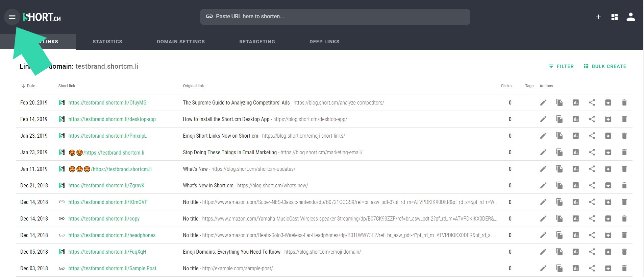This screenshot has height=277, width=644.
Task: Archive the headphones short link
Action: tap(608, 235)
